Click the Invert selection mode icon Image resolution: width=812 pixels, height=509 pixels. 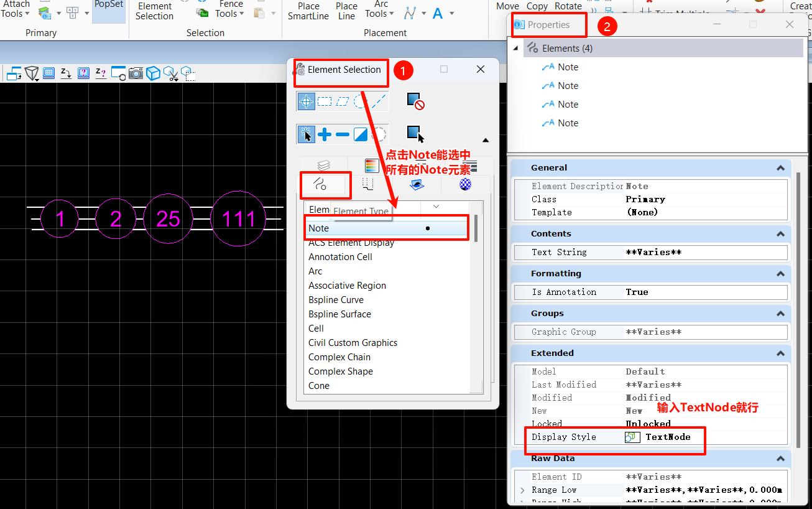point(361,134)
